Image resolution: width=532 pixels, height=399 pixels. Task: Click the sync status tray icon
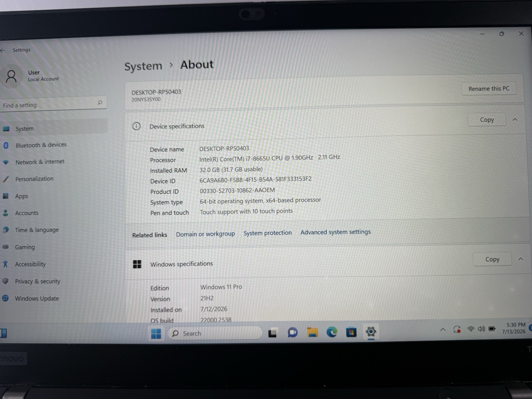(457, 330)
